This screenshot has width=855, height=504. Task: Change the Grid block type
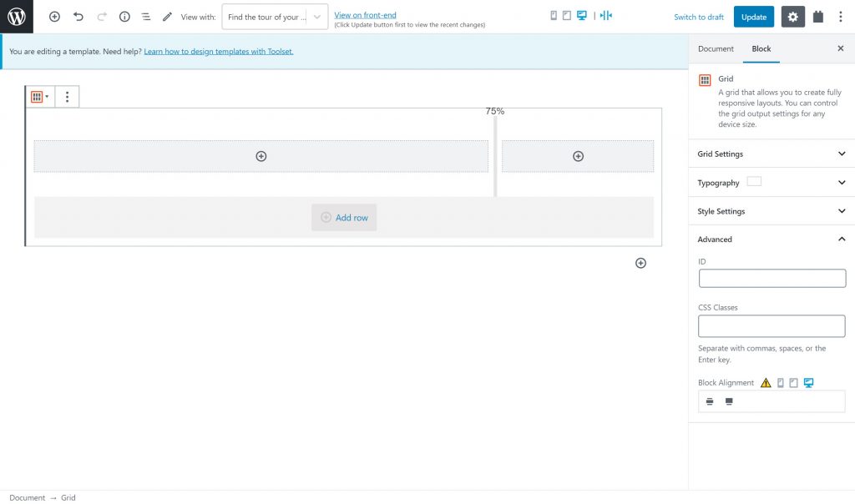coord(40,97)
